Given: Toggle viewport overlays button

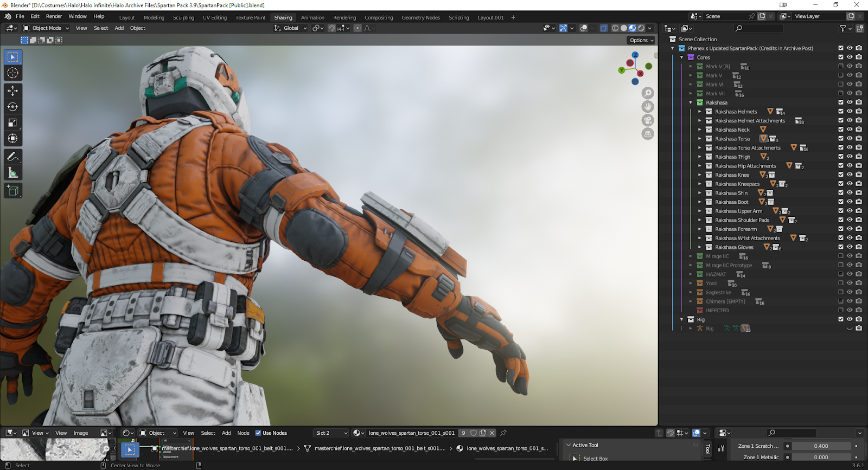Looking at the screenshot, I should click(584, 28).
